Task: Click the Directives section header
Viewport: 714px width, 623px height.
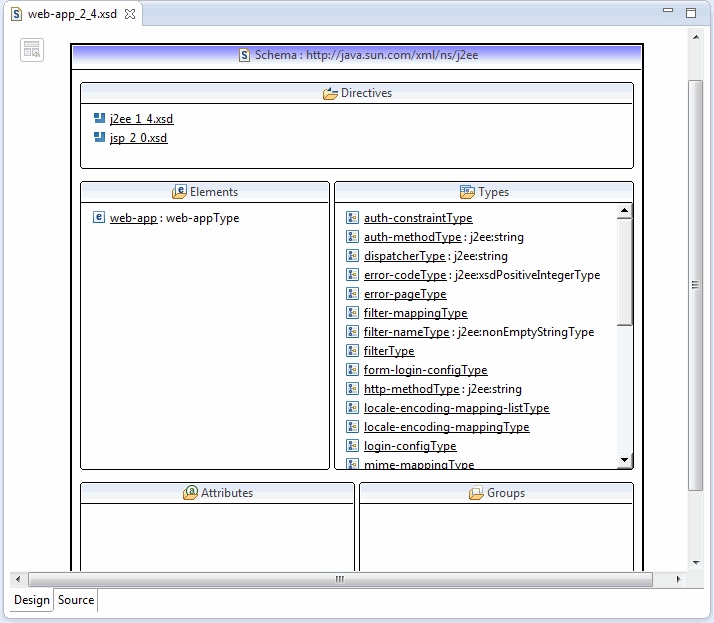Action: 357,93
